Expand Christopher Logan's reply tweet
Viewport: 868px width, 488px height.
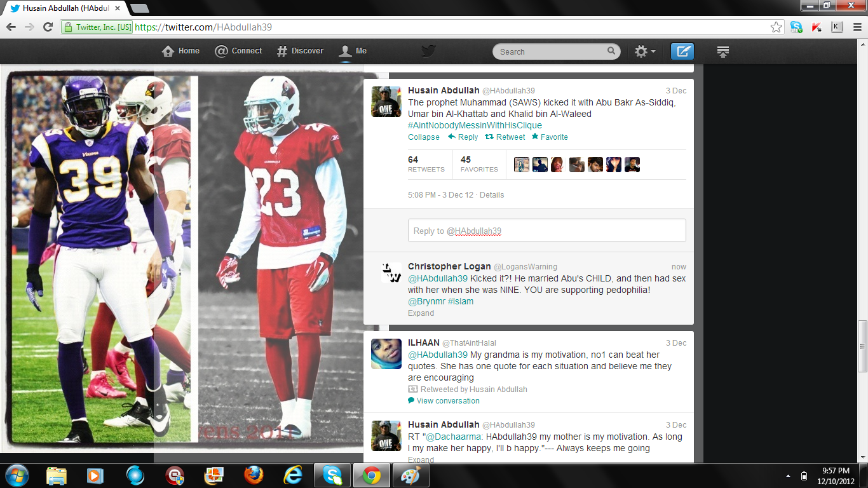(x=421, y=313)
